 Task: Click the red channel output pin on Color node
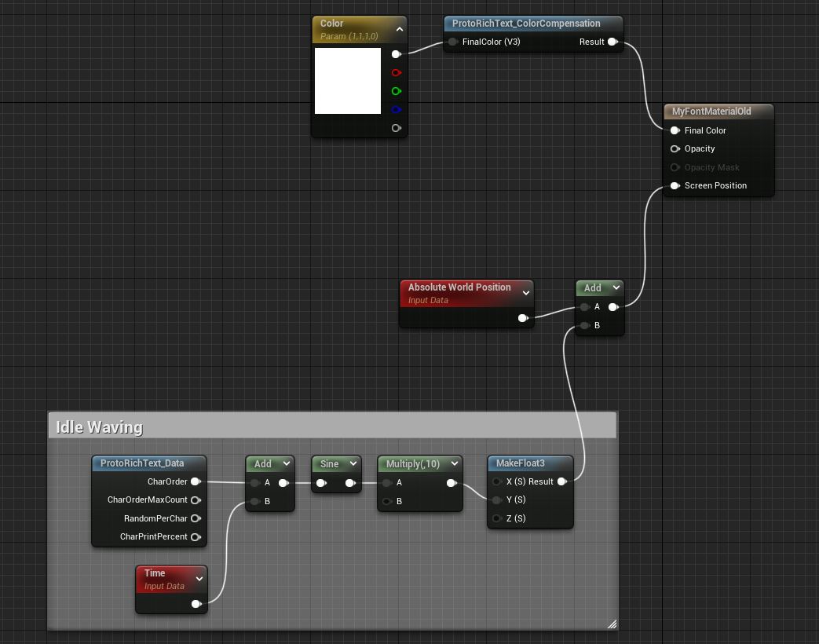(x=396, y=73)
